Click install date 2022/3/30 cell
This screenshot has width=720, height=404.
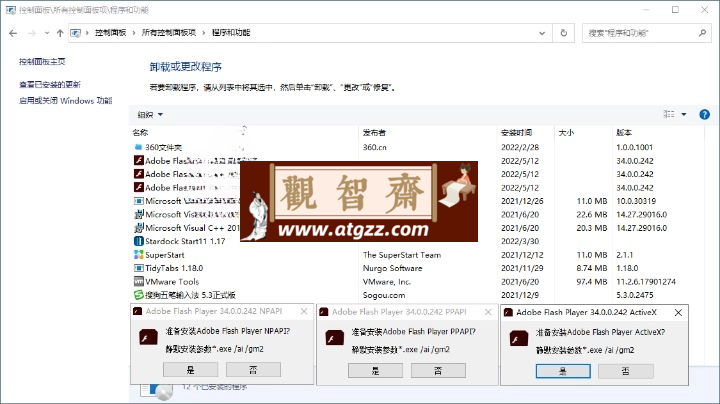tap(520, 241)
